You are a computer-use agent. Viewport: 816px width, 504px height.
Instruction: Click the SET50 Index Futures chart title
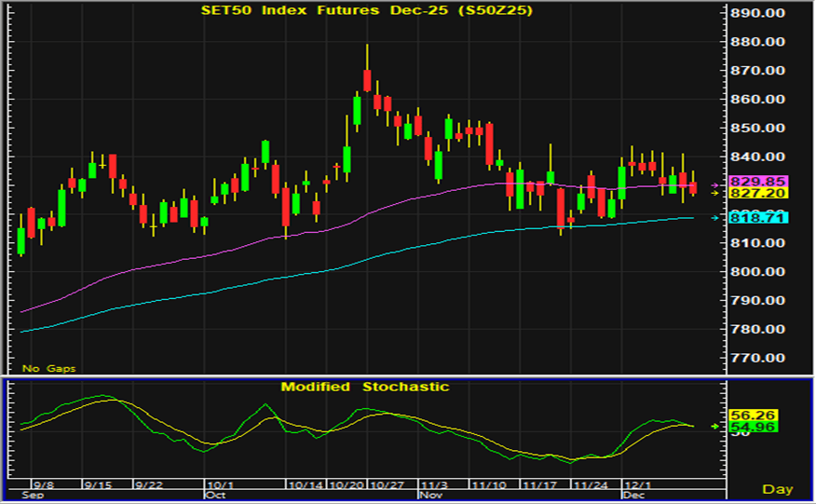[x=367, y=11]
